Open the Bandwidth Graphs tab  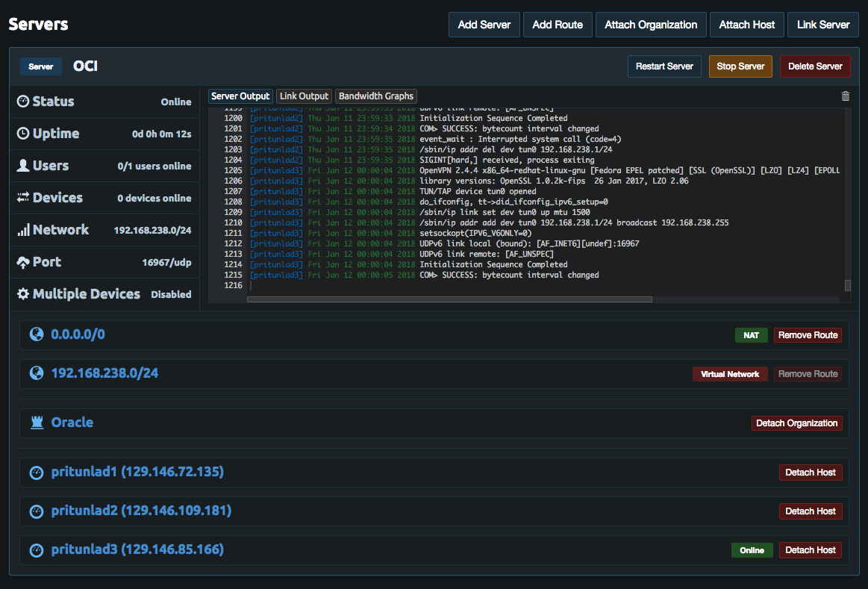click(375, 96)
